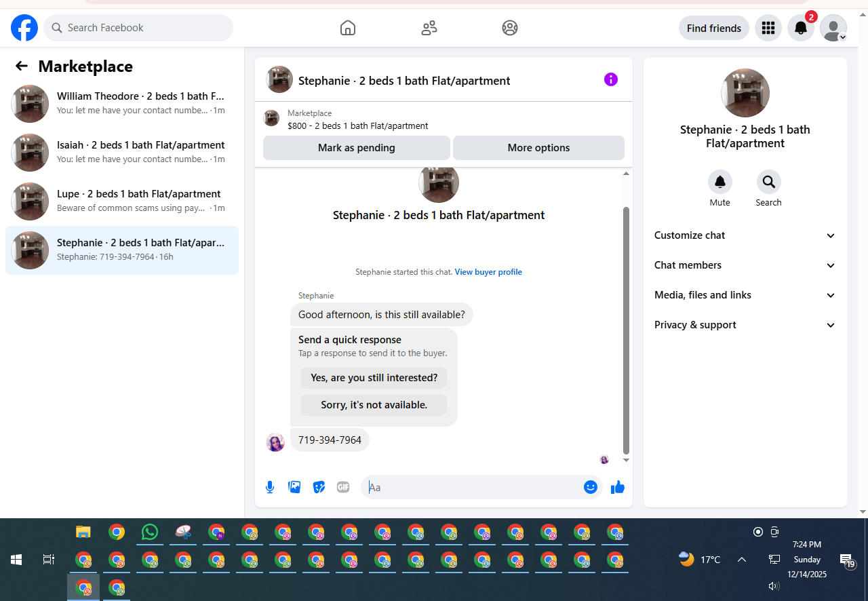Open the Windows Start menu
This screenshot has height=601, width=868.
[16, 560]
